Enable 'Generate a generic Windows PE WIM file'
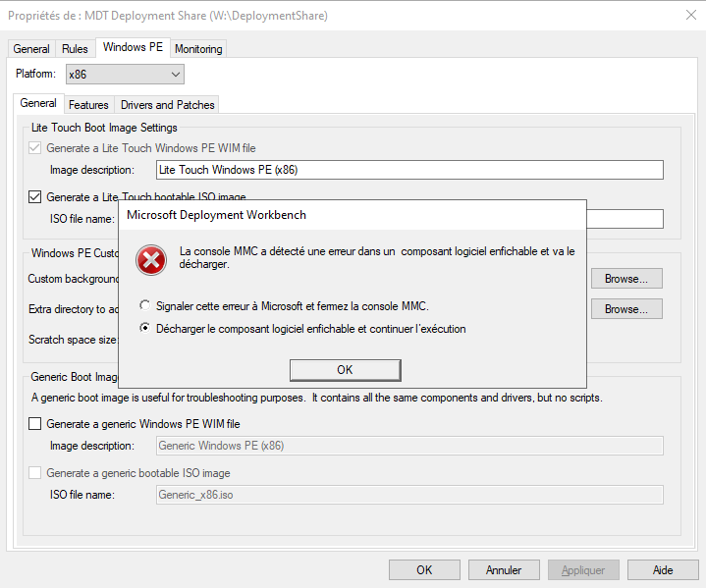 click(34, 424)
